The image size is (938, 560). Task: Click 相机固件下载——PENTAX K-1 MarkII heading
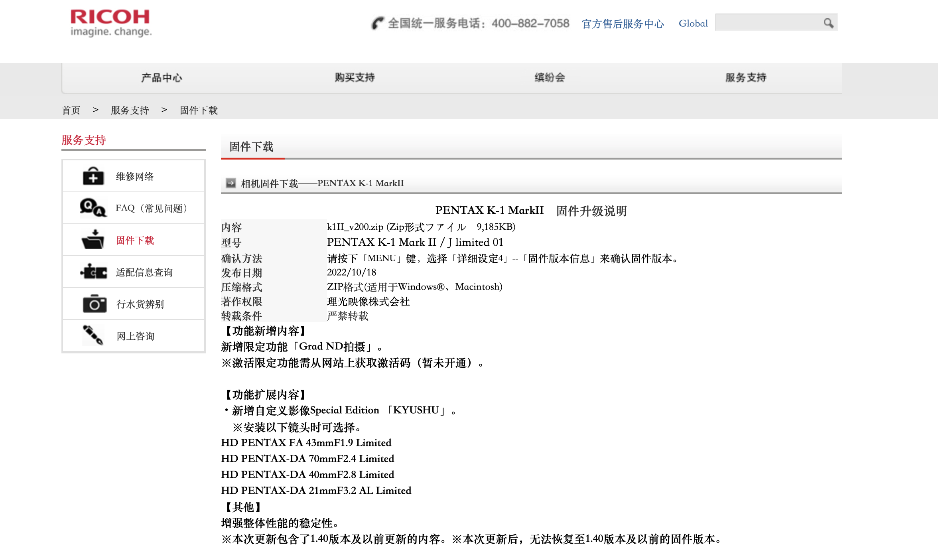click(322, 183)
